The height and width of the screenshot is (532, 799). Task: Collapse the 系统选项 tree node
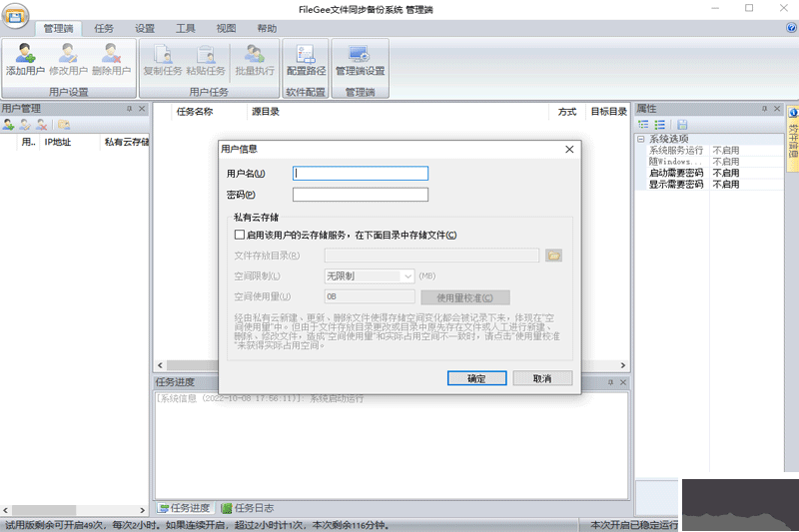coord(640,139)
